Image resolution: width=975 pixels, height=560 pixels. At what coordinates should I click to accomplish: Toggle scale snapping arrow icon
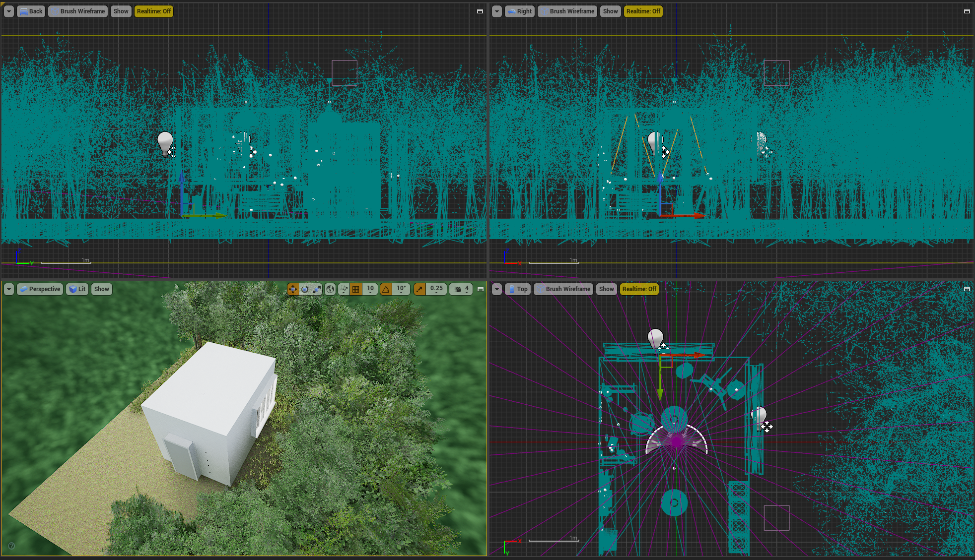(x=419, y=289)
